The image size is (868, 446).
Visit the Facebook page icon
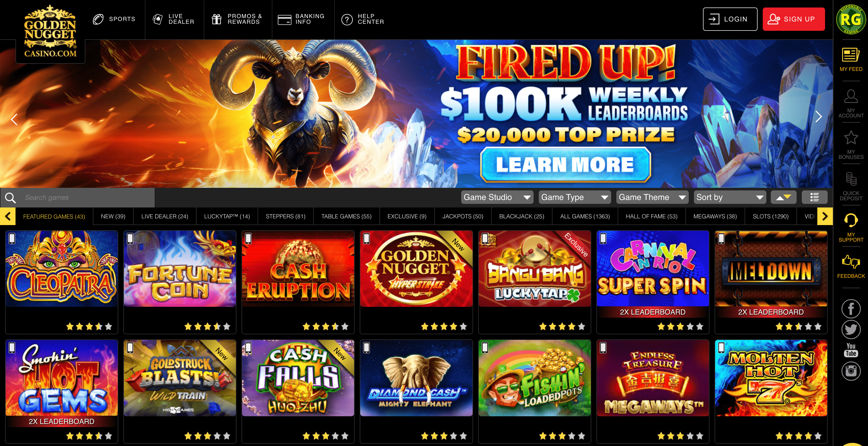(x=851, y=308)
